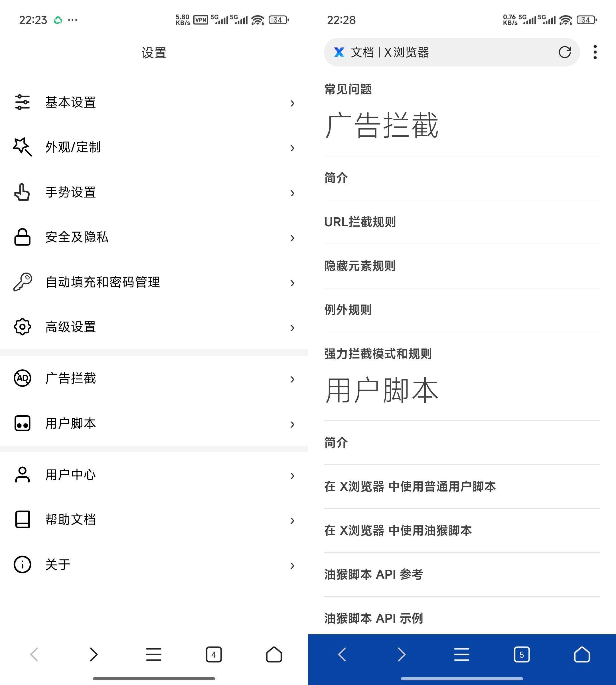Open the 广告拦截 settings entry
Image resolution: width=616 pixels, height=685 pixels.
pyautogui.click(x=154, y=378)
